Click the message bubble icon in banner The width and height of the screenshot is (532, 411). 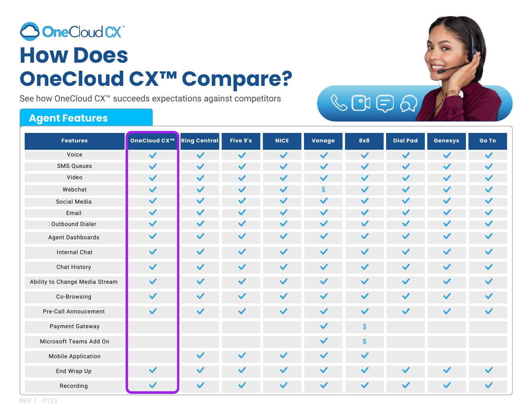[385, 104]
